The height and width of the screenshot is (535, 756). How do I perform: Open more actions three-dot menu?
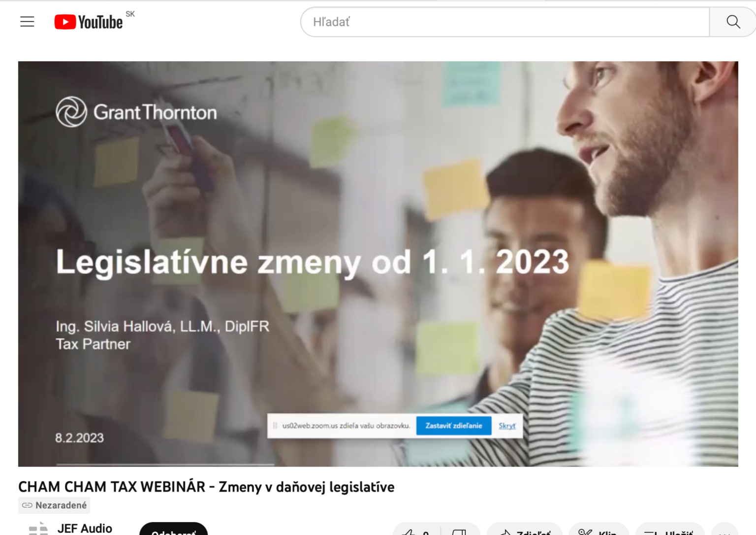pyautogui.click(x=724, y=531)
